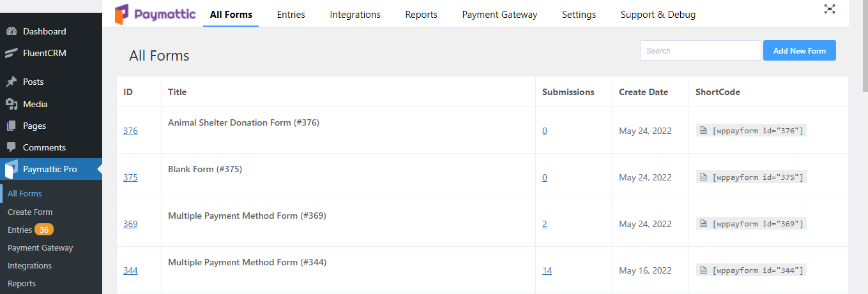
Task: Click the Comments bubble icon
Action: (11, 147)
